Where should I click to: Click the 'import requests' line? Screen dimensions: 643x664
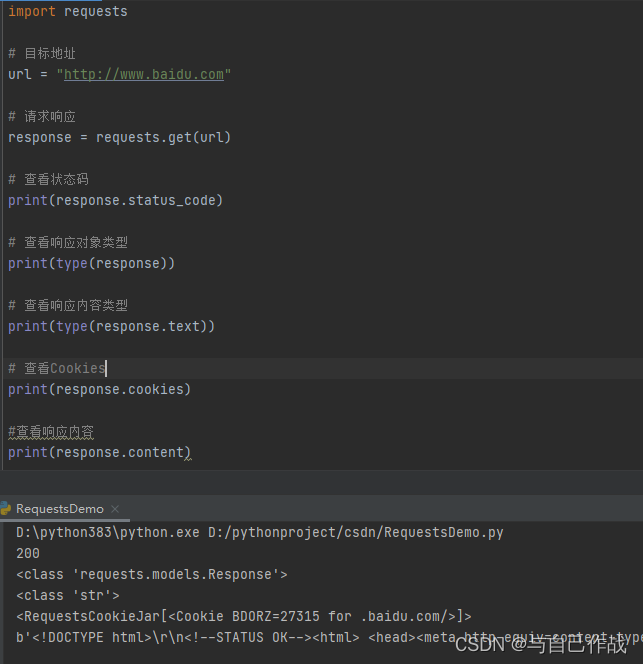coord(68,11)
